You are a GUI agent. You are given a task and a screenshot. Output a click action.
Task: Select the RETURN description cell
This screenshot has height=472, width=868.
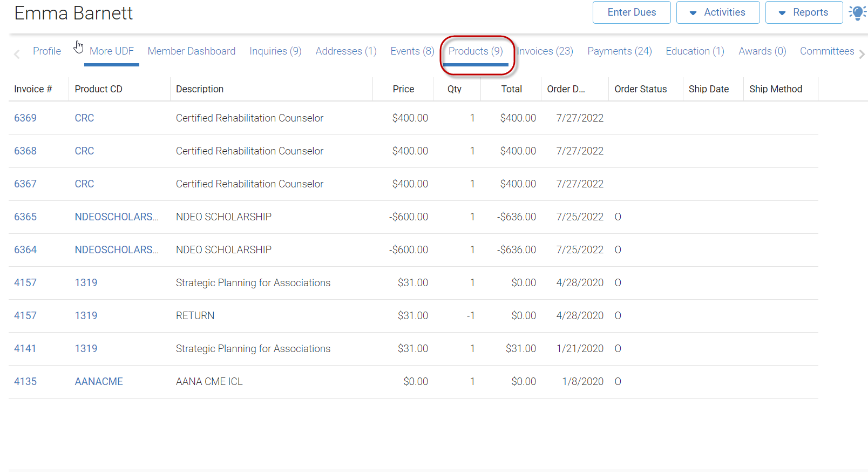(x=195, y=316)
